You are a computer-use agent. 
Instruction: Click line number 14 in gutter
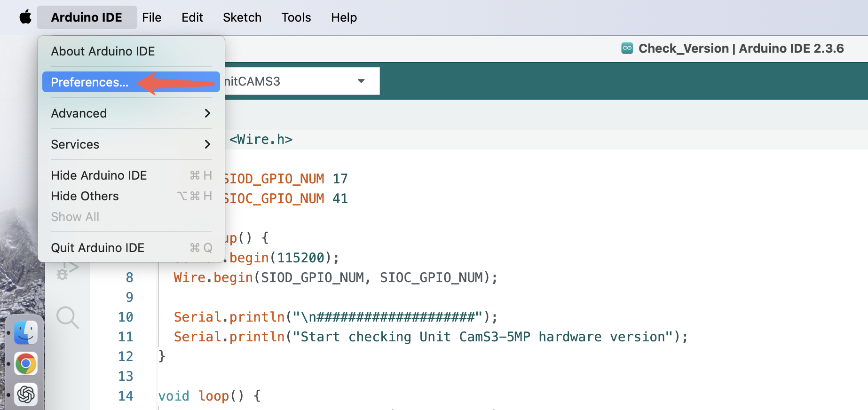pyautogui.click(x=126, y=396)
